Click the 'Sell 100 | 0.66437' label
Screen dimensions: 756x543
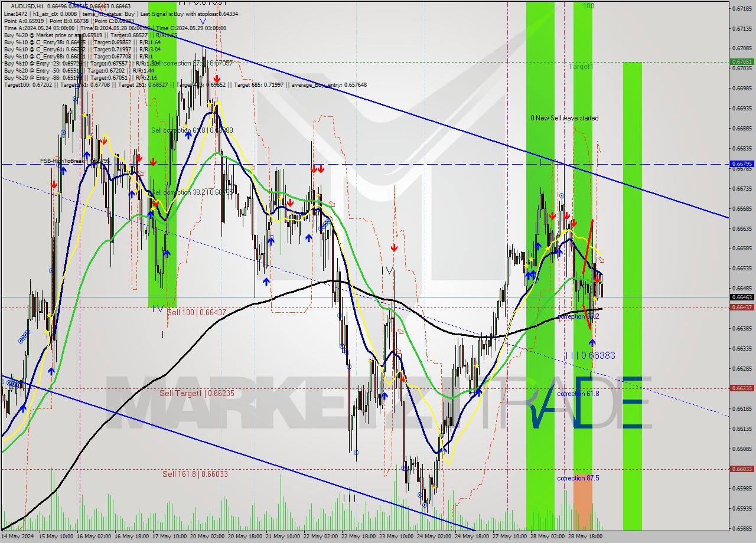point(196,312)
